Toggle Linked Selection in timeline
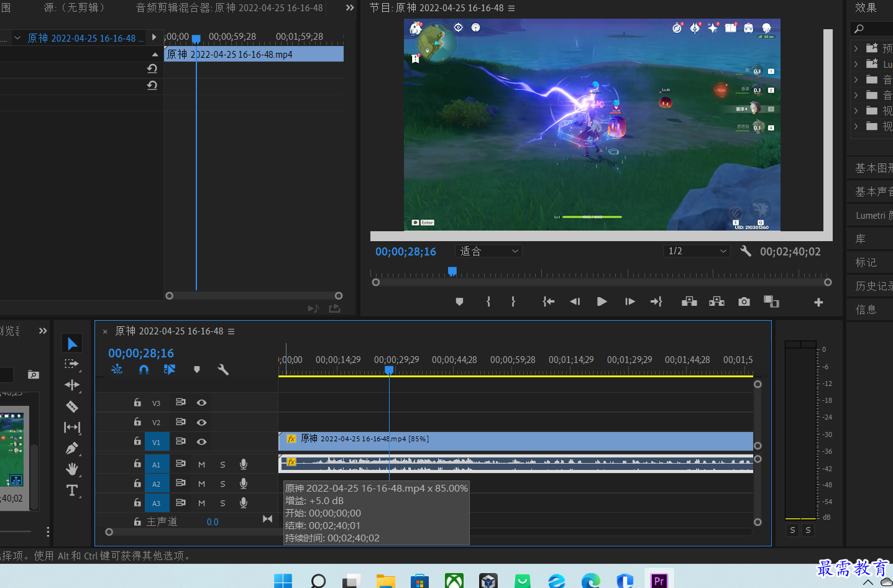The height and width of the screenshot is (588, 893). tap(170, 369)
